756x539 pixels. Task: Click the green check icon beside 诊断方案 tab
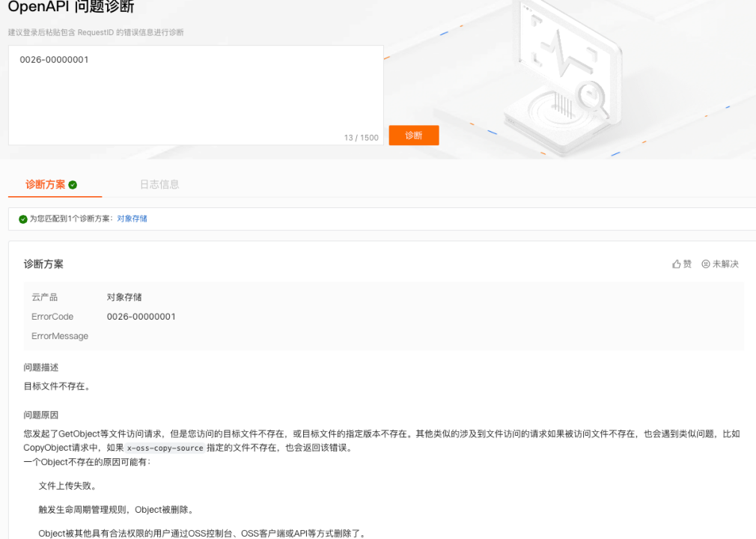73,185
